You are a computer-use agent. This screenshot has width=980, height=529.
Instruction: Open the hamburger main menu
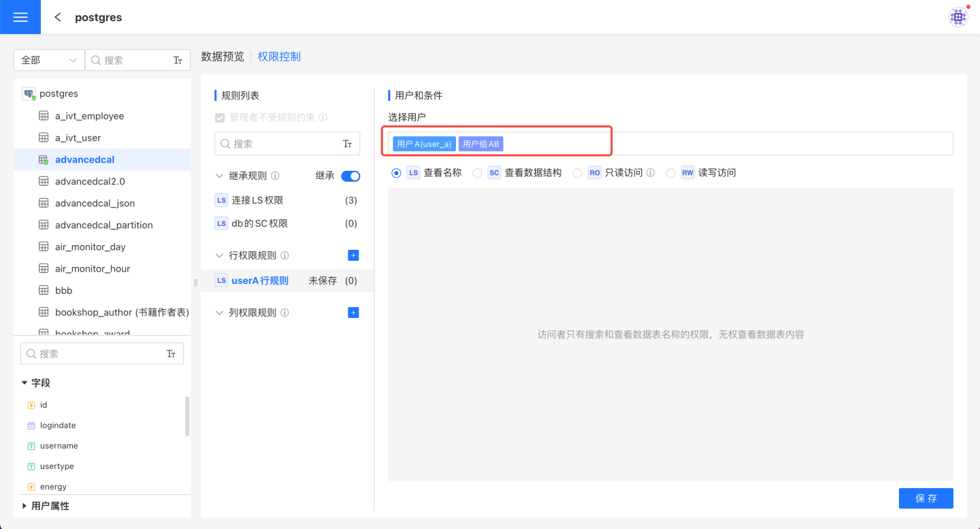pos(20,17)
